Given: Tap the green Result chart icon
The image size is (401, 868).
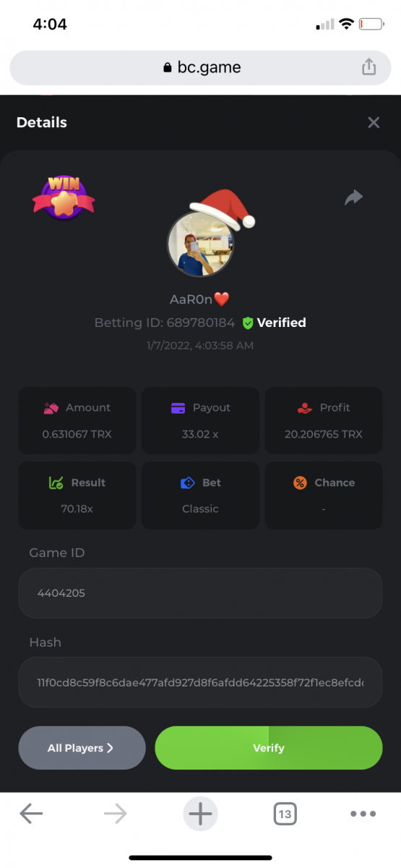Looking at the screenshot, I should (x=56, y=482).
